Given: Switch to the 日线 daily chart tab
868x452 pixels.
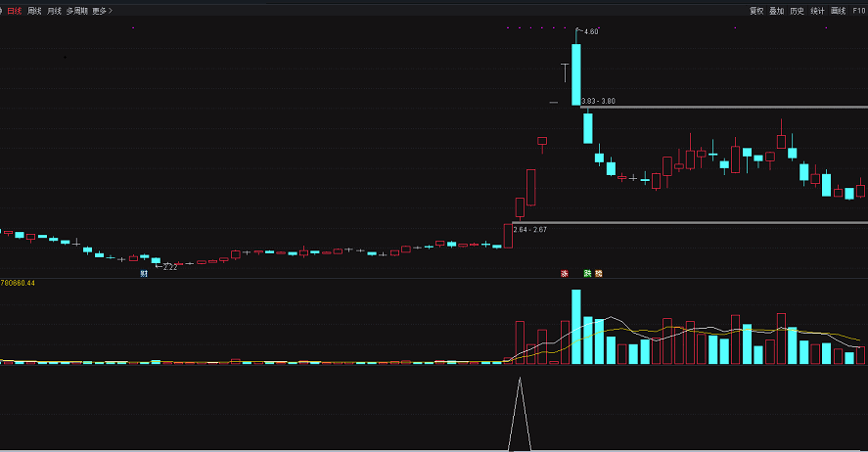Looking at the screenshot, I should tap(14, 11).
